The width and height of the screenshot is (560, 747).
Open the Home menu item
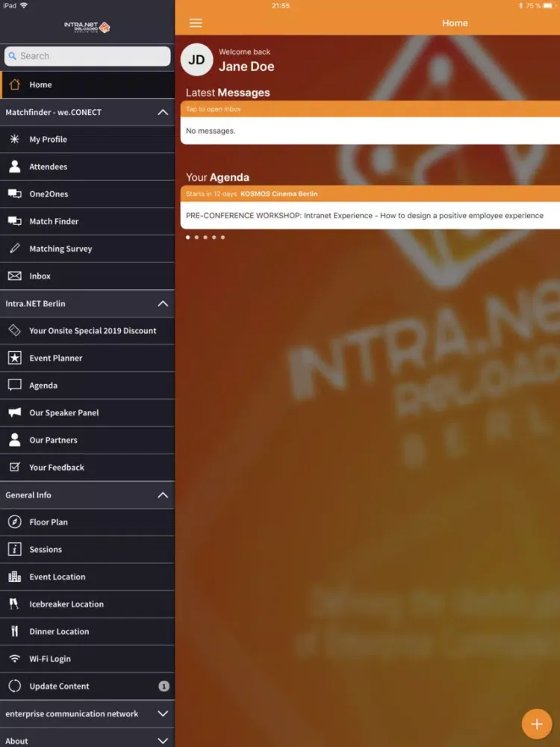pyautogui.click(x=87, y=85)
